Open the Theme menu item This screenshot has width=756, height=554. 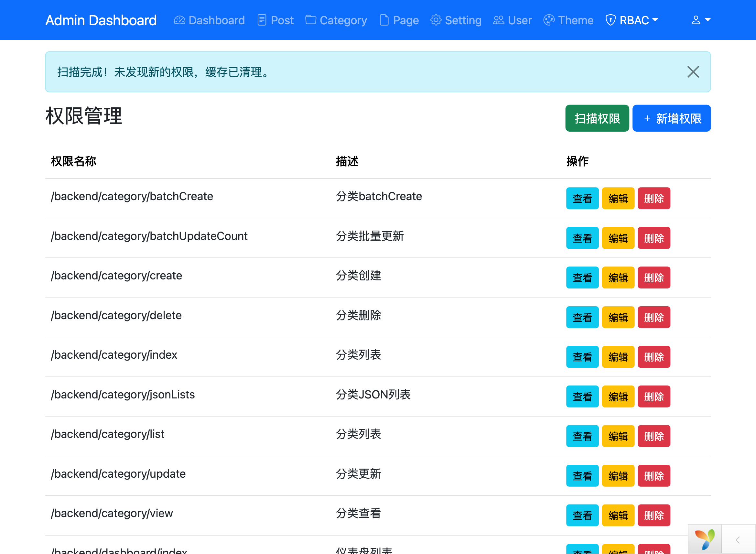[x=575, y=20]
